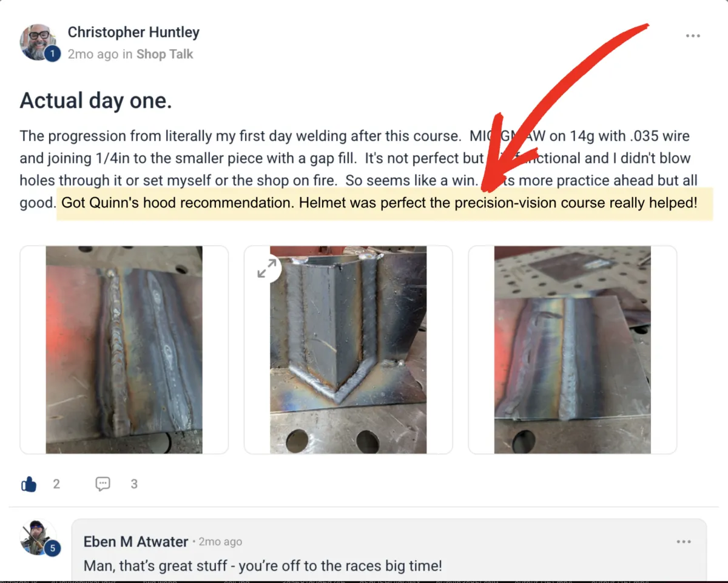Click Christopher Huntley's profile avatar
Viewport: 728px width, 583px height.
[x=39, y=42]
